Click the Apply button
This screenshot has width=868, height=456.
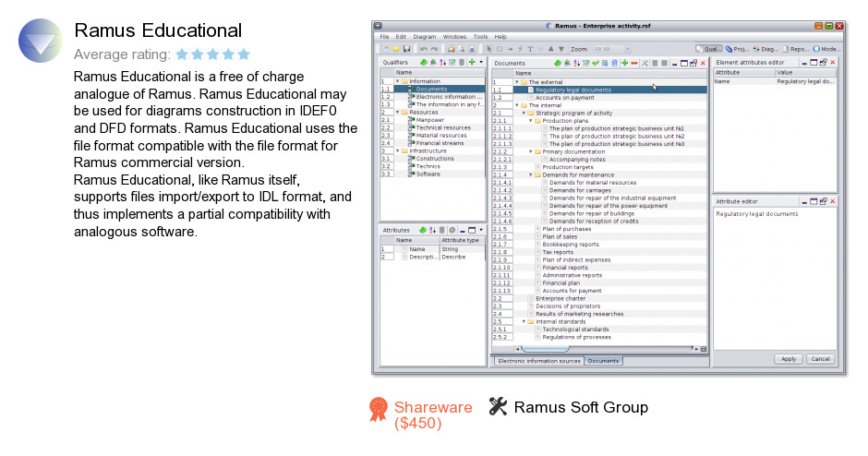[789, 358]
